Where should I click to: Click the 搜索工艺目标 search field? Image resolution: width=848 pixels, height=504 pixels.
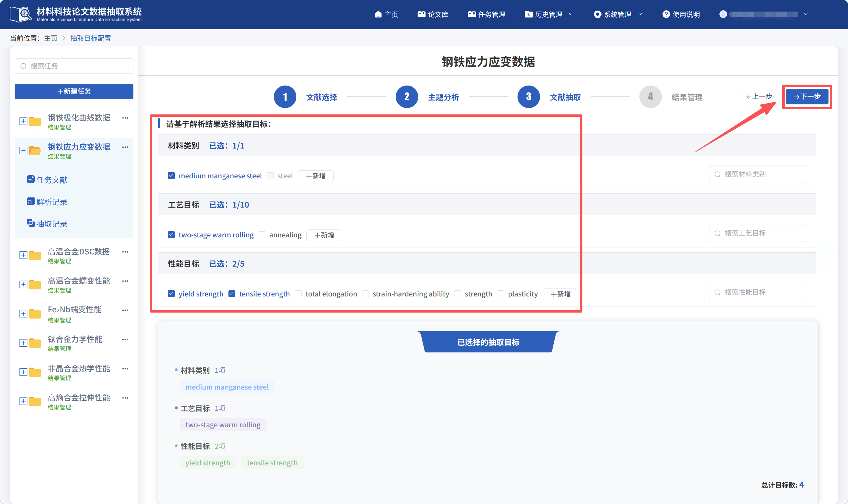(757, 233)
